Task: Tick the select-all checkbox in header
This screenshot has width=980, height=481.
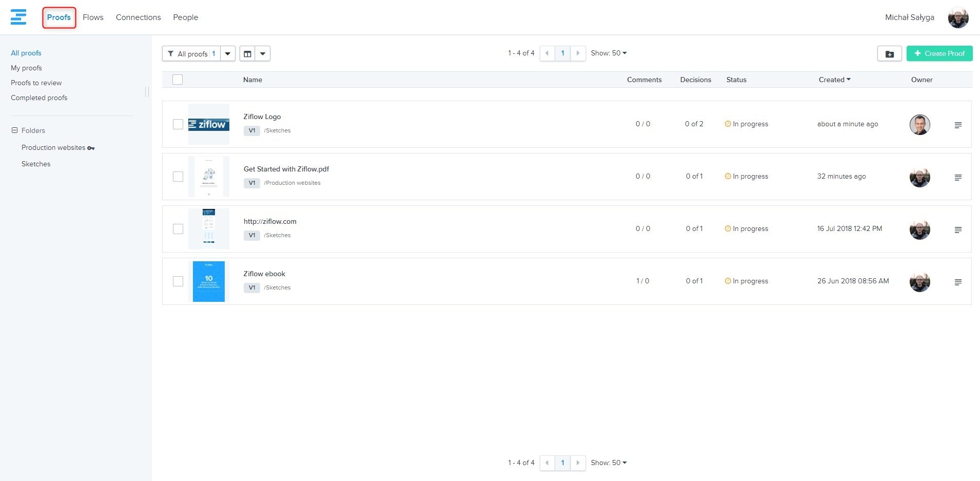Action: click(x=178, y=80)
